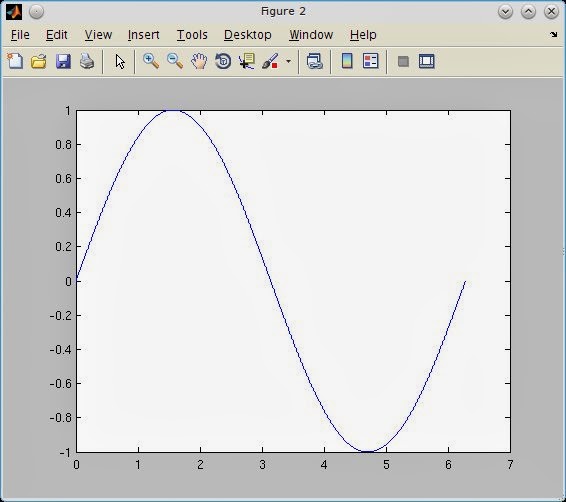Insert a colorbar using the toolbar icon
The height and width of the screenshot is (502, 566).
tap(347, 61)
